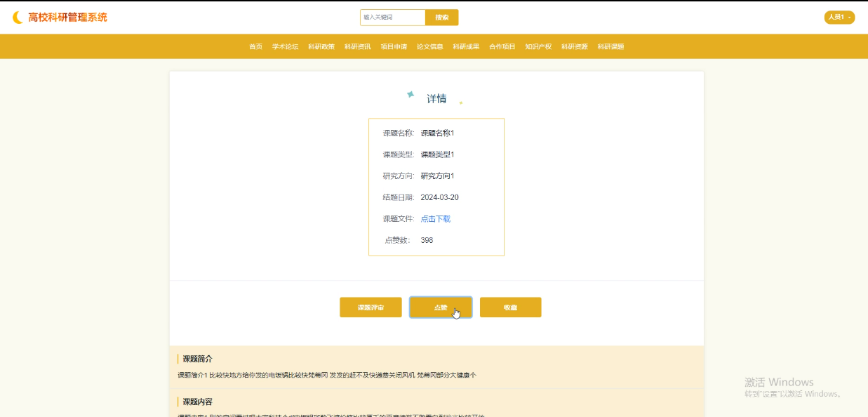
Task: Click the 收藏 favorite button
Action: 510,307
